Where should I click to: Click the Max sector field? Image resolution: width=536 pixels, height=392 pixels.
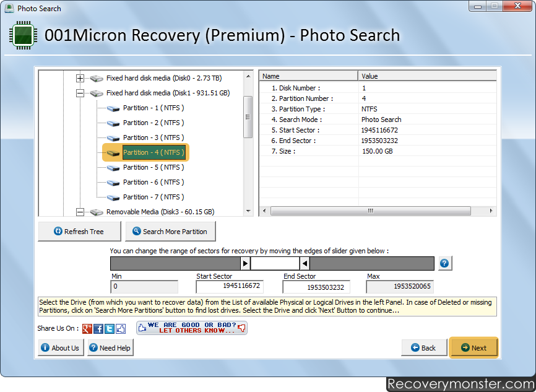[400, 287]
